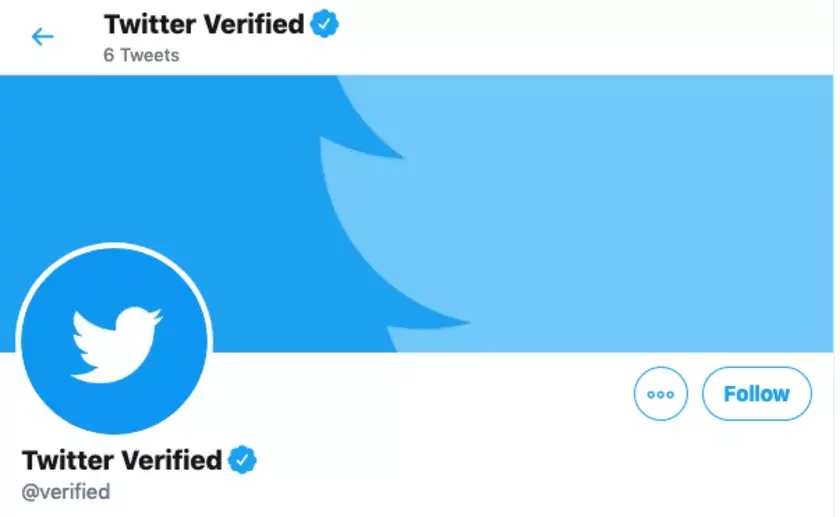The height and width of the screenshot is (517, 840).
Task: Open the more options ellipsis button
Action: [661, 394]
